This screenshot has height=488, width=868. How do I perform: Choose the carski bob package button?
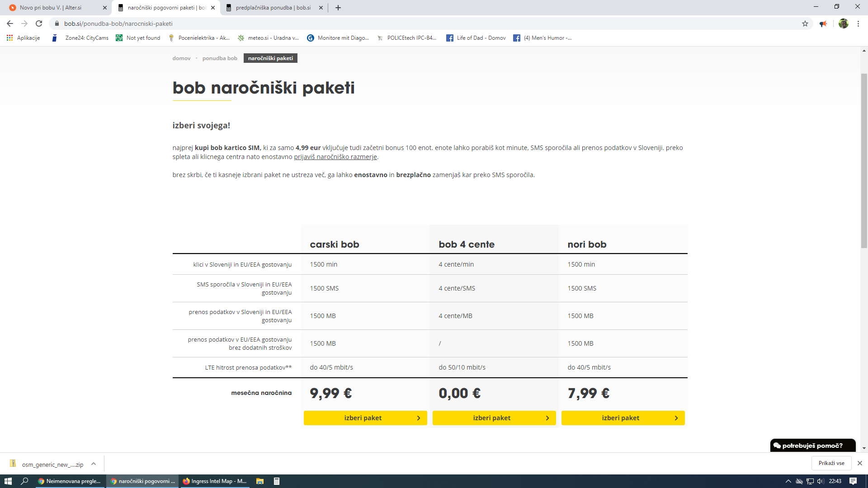[x=365, y=418]
